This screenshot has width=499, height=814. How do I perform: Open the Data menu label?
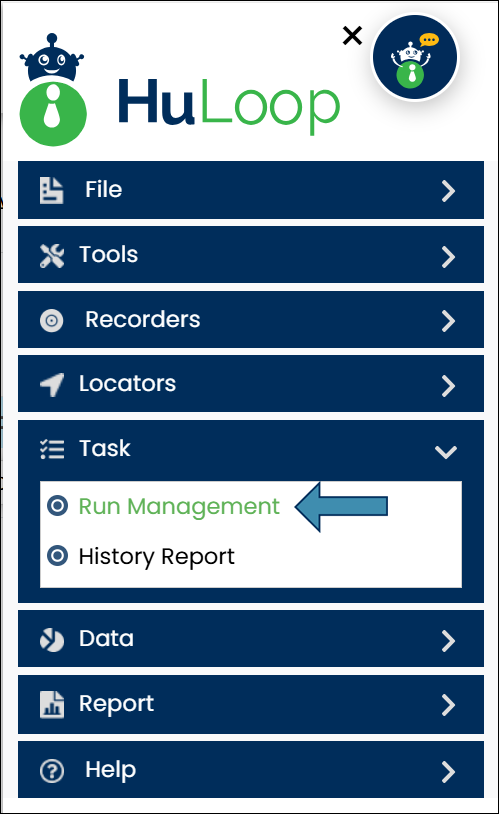coord(106,639)
